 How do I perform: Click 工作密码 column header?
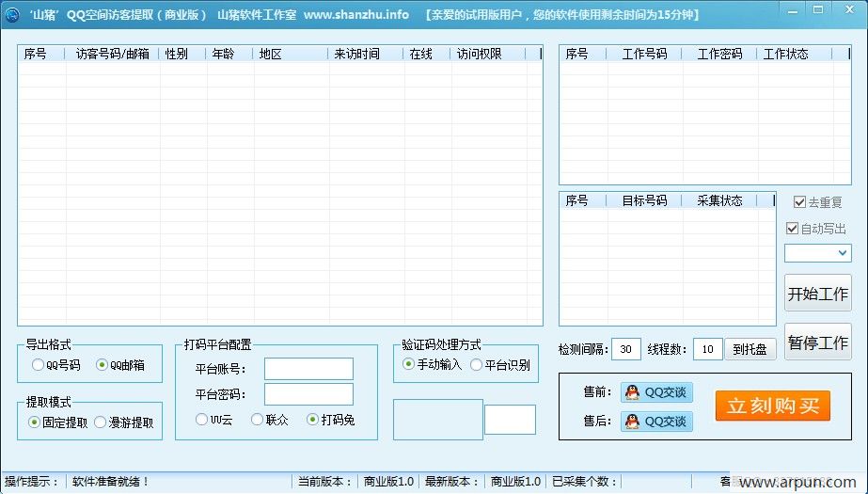click(720, 54)
